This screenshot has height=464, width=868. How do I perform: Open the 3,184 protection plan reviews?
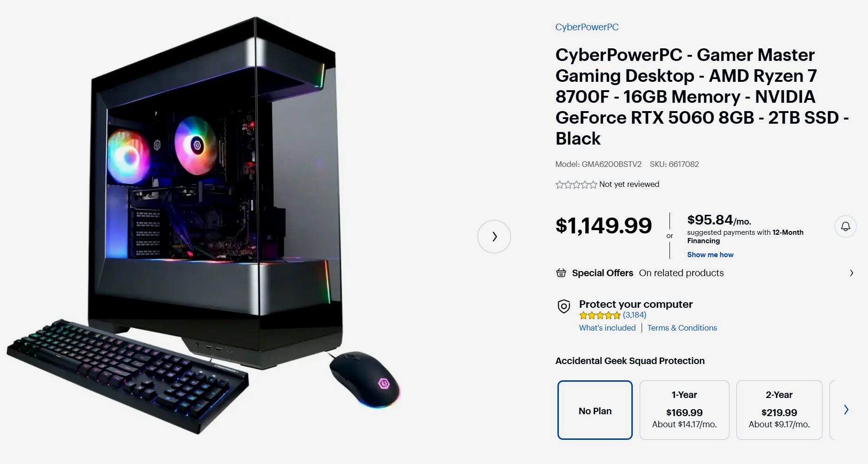point(635,315)
